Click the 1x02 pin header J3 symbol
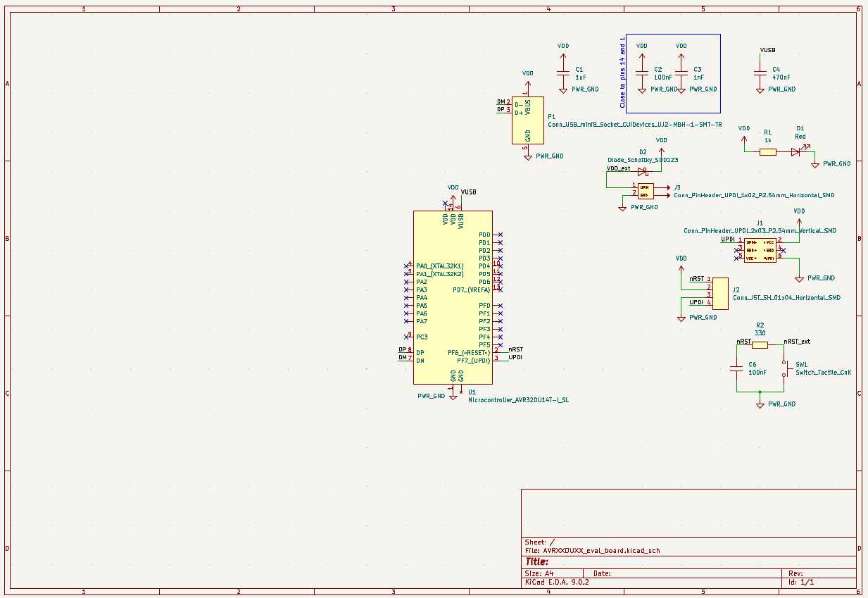Viewport: 868px width, 598px height. pyautogui.click(x=645, y=190)
